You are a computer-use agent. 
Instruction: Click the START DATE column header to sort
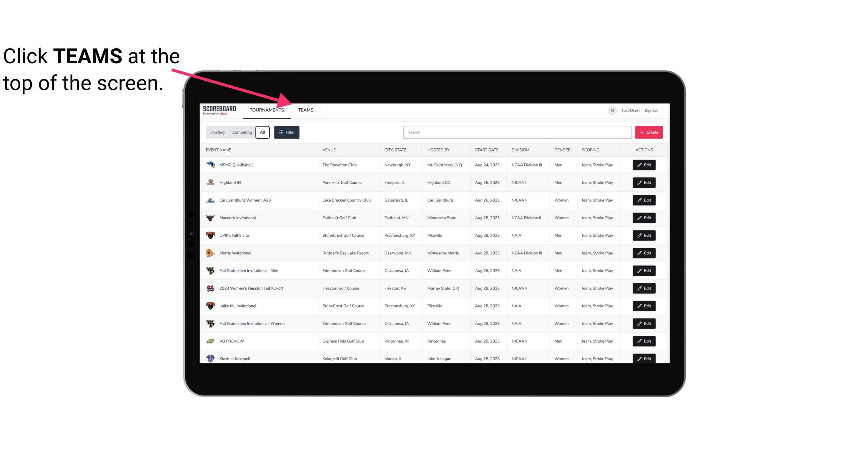[486, 149]
